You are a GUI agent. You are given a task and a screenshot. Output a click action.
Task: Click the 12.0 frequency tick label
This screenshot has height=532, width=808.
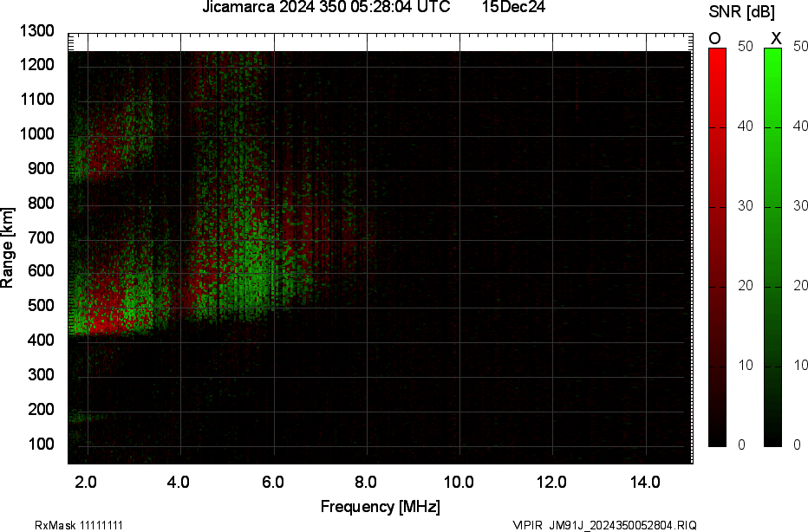pyautogui.click(x=551, y=483)
